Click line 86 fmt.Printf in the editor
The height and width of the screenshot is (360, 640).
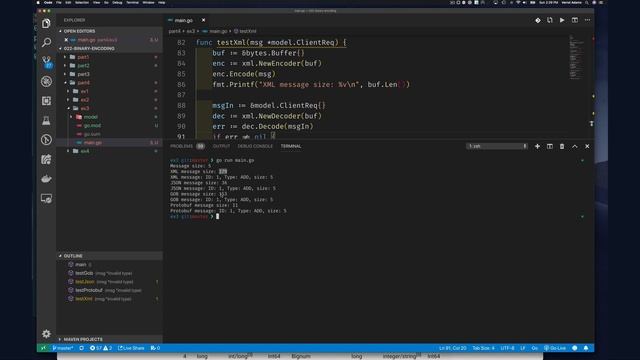coord(311,84)
